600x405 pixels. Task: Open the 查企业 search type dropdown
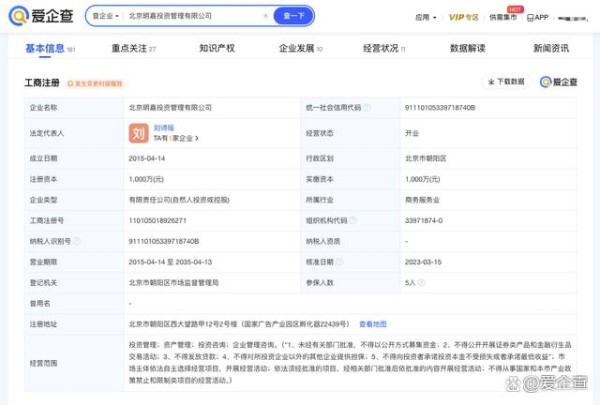tap(105, 16)
